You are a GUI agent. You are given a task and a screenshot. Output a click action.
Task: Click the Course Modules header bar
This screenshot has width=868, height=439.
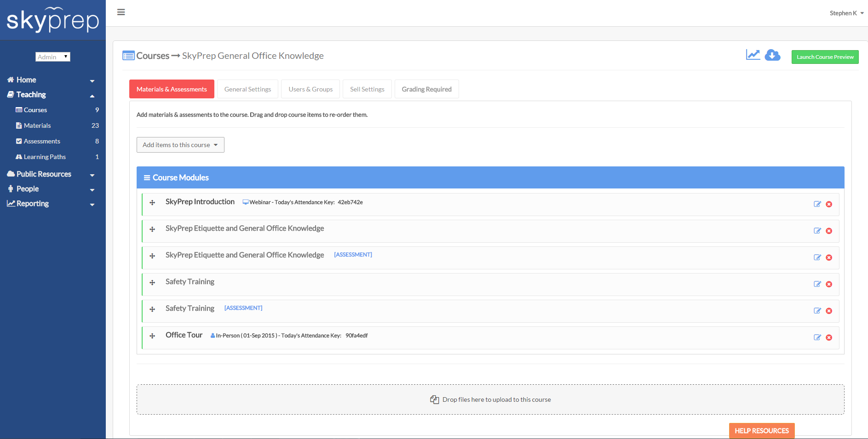click(490, 177)
